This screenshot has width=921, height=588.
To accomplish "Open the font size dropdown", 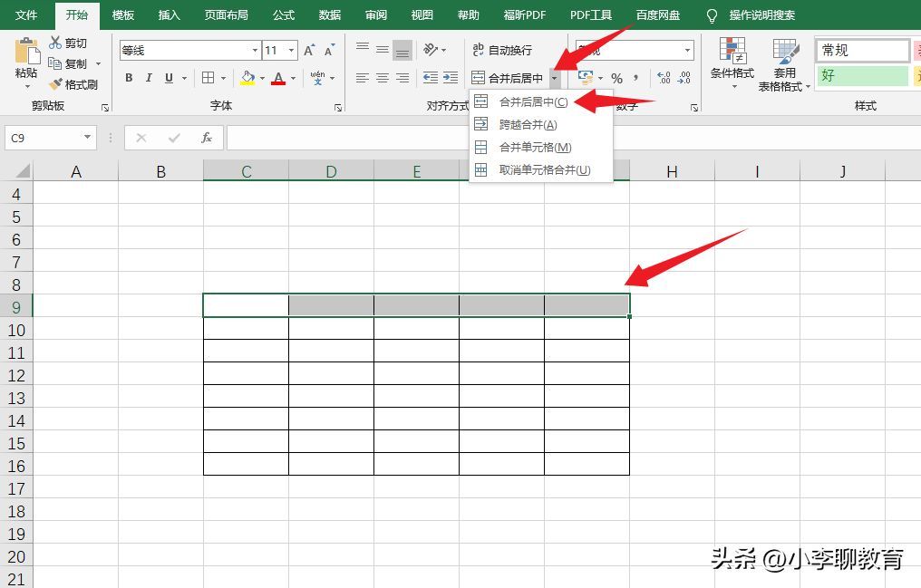I will click(291, 51).
